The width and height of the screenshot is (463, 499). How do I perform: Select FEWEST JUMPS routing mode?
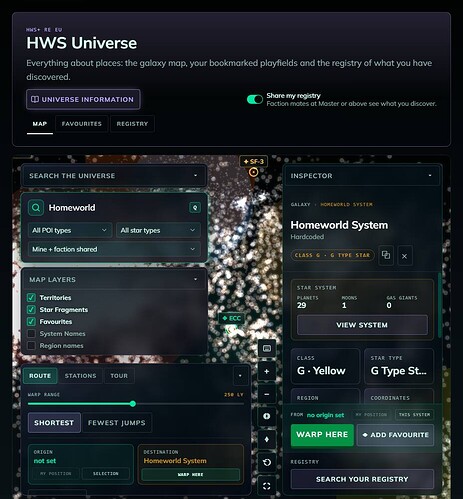117,423
